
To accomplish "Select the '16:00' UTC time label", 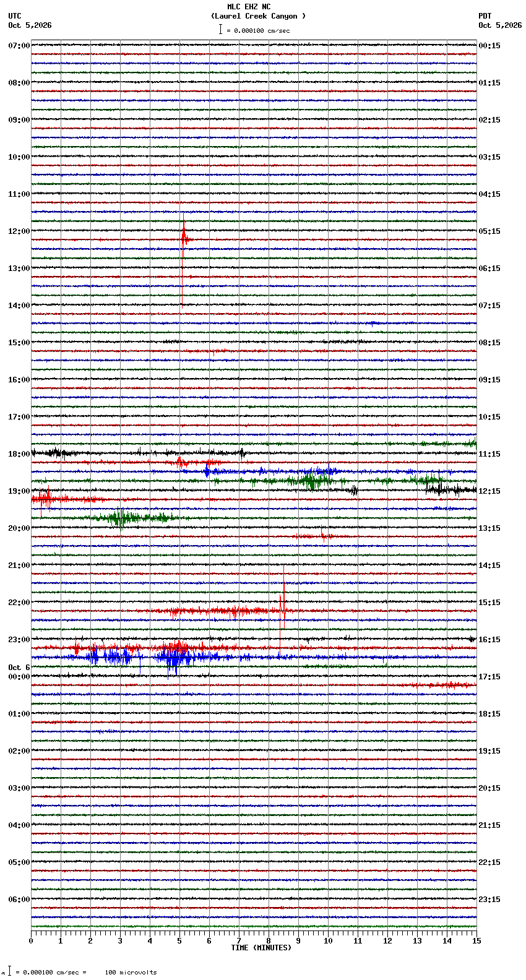I will (x=19, y=380).
